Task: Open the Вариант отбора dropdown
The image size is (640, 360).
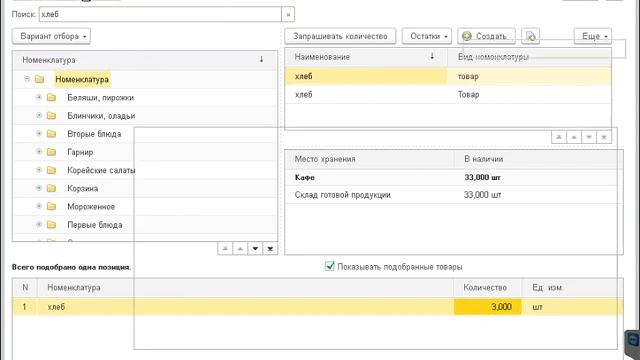Action: point(51,36)
